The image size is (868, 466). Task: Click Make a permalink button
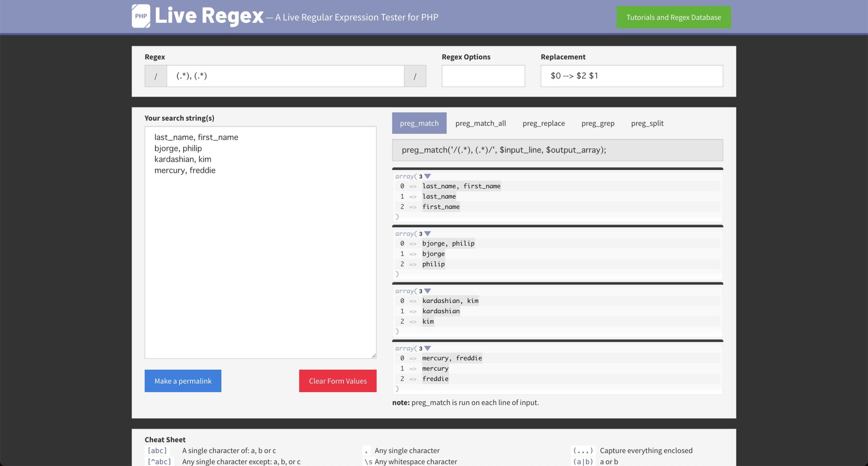(183, 381)
